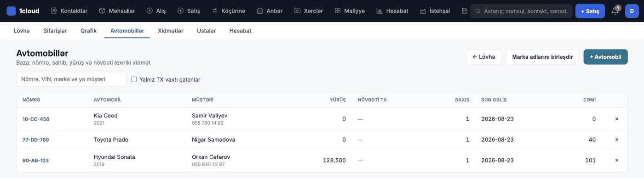
Task: Click the total value 101
Action: click(590, 161)
